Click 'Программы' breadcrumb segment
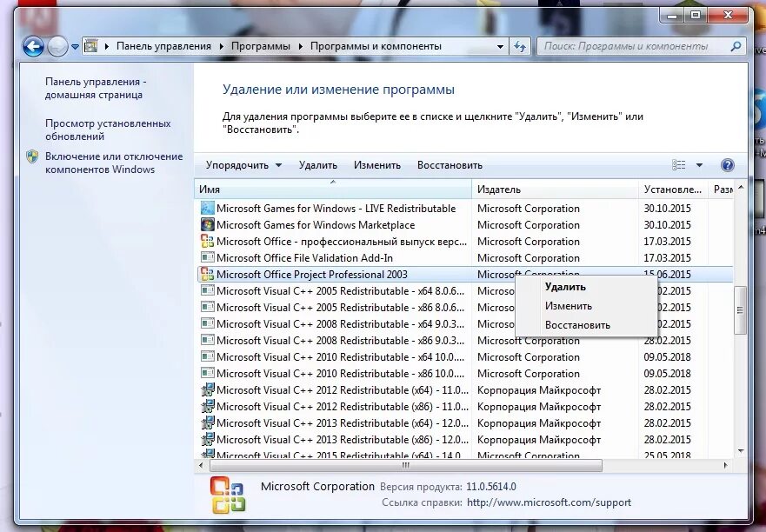 [260, 46]
